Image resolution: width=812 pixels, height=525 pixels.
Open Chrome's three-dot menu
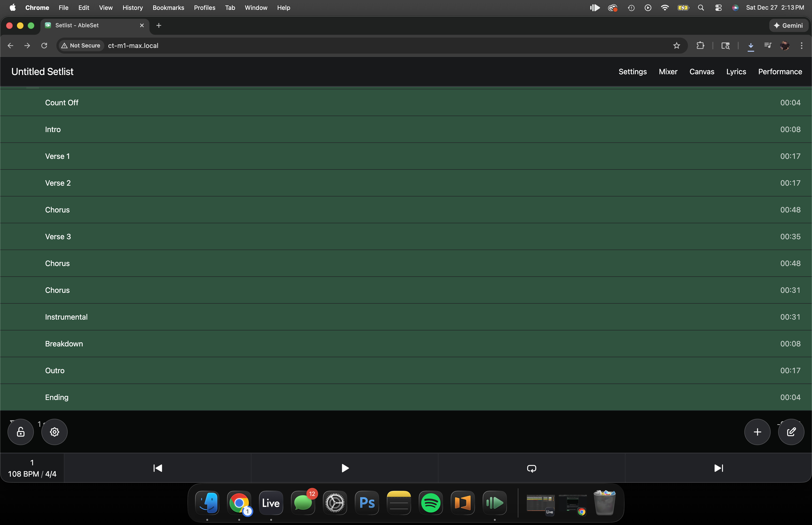click(x=801, y=46)
